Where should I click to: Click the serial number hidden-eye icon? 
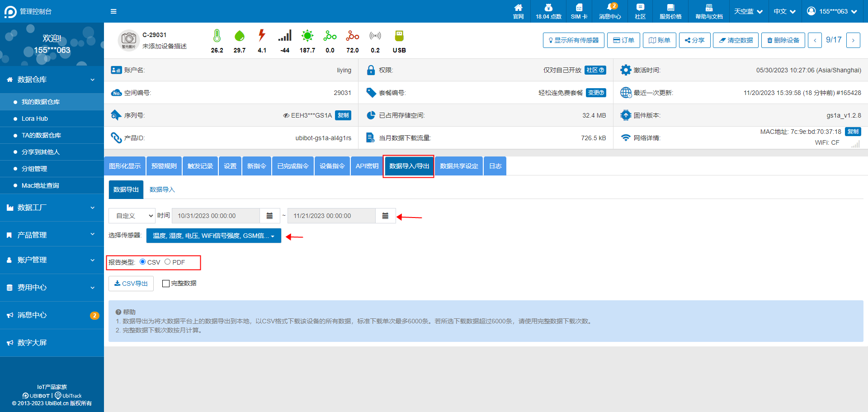coord(286,116)
